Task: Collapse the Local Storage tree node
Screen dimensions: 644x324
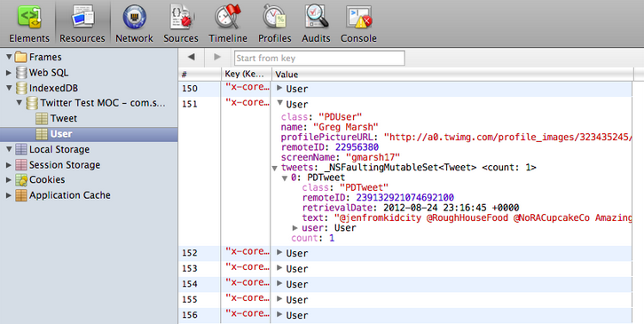Action: [x=9, y=149]
